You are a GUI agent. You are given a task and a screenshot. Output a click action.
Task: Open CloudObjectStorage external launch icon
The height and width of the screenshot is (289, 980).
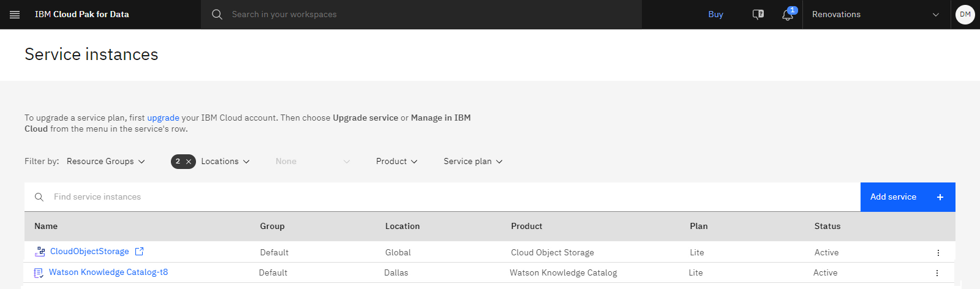click(x=139, y=251)
